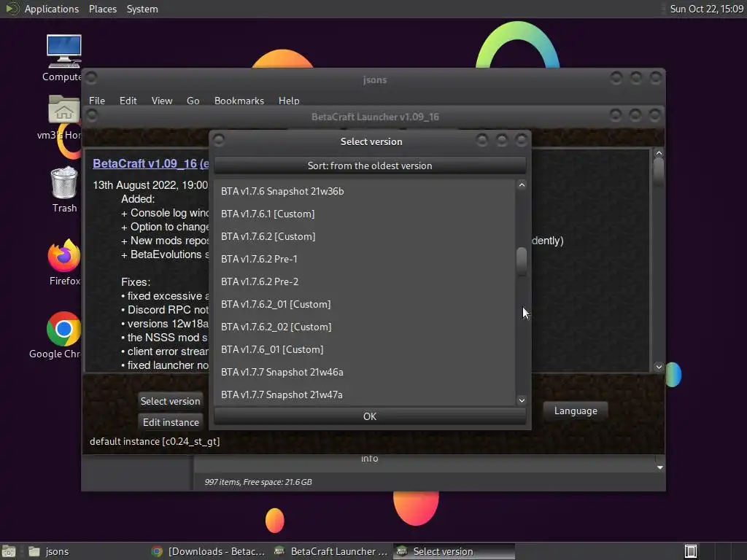Click the Select version dialog window menu button

219,140
